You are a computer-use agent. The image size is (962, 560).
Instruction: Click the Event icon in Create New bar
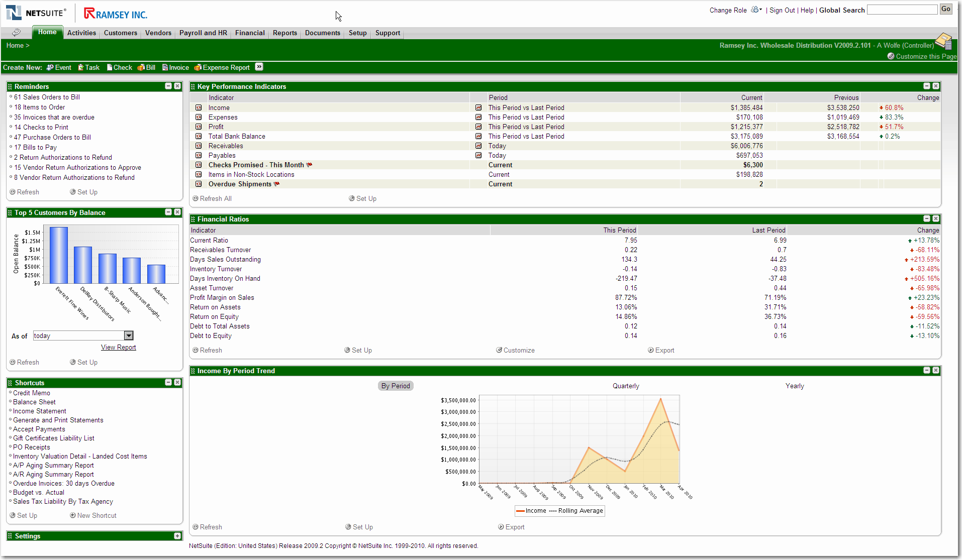[x=50, y=67]
